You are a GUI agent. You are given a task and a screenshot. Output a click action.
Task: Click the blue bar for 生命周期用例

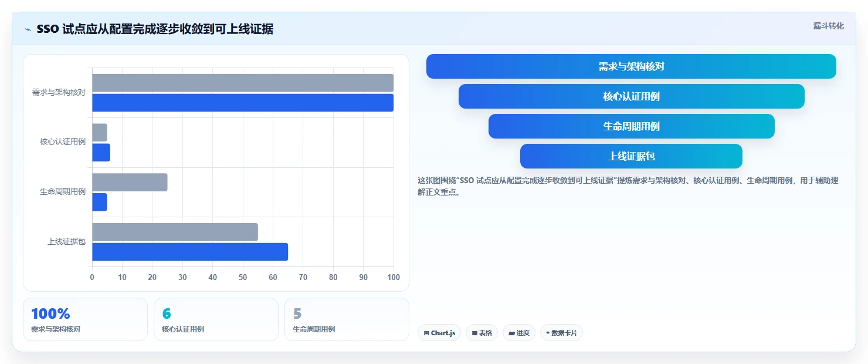click(100, 202)
